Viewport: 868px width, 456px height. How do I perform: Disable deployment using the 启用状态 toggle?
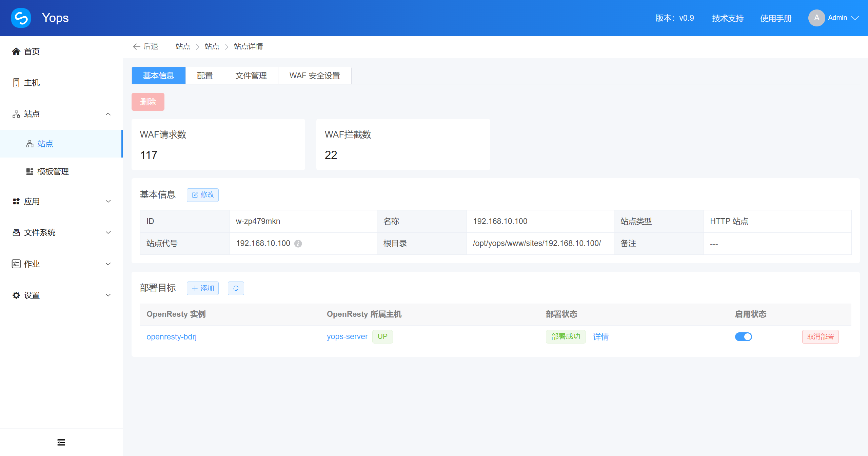pos(744,337)
